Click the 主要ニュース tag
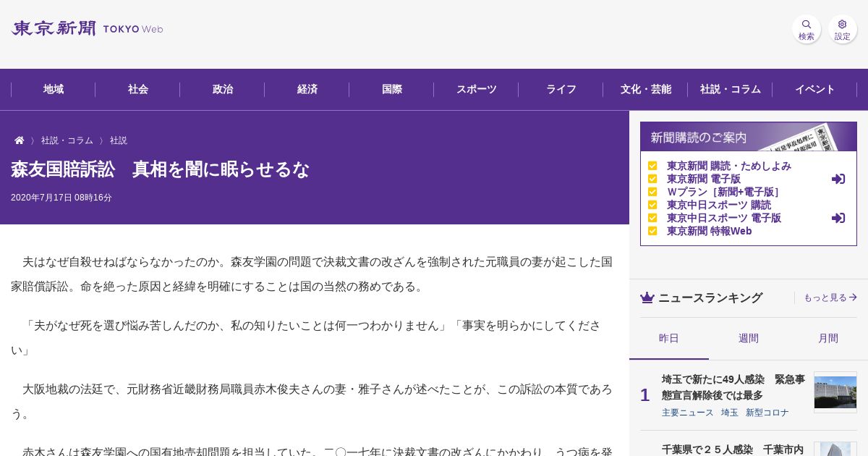 pyautogui.click(x=688, y=413)
